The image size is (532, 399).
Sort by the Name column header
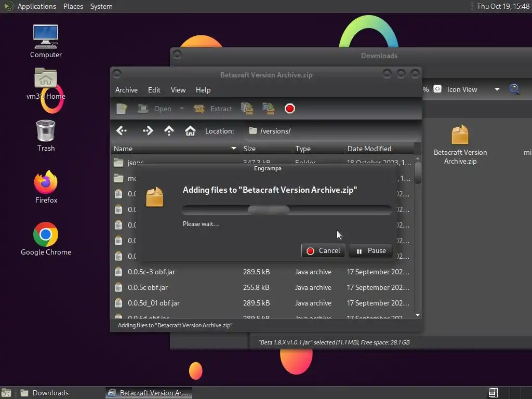[176, 149]
